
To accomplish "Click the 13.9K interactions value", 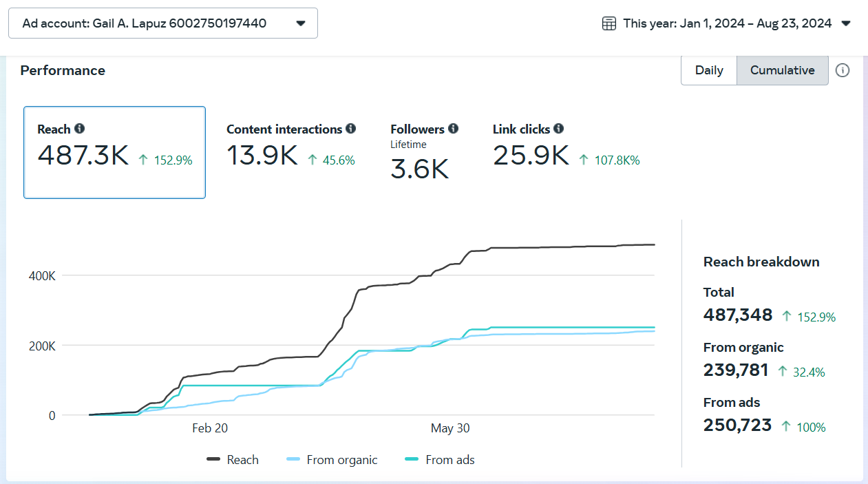I will 262,156.
